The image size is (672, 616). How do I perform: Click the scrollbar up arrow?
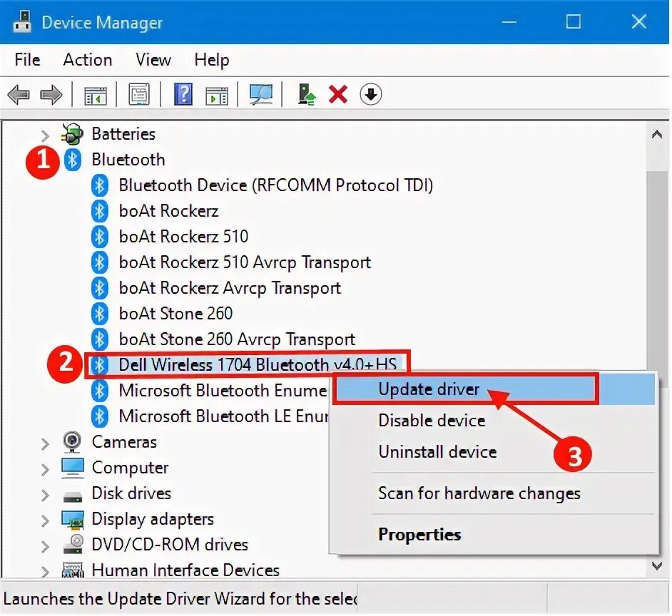pos(656,135)
